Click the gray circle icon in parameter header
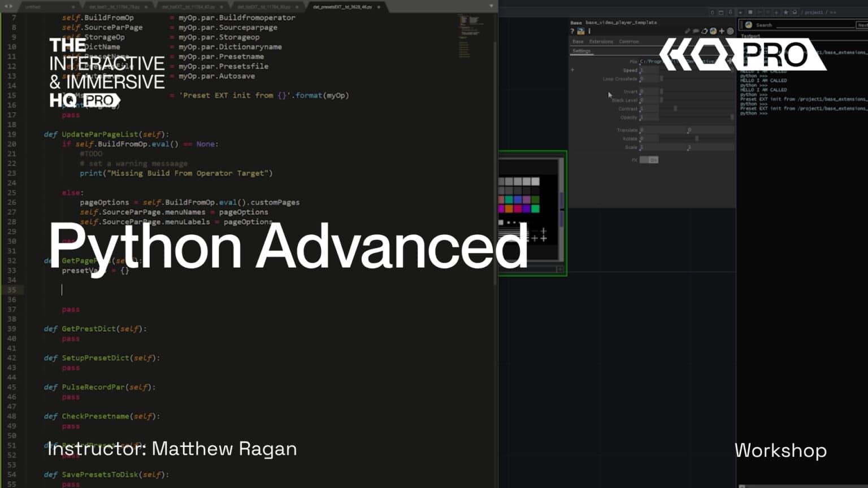This screenshot has height=488, width=868. coord(730,31)
